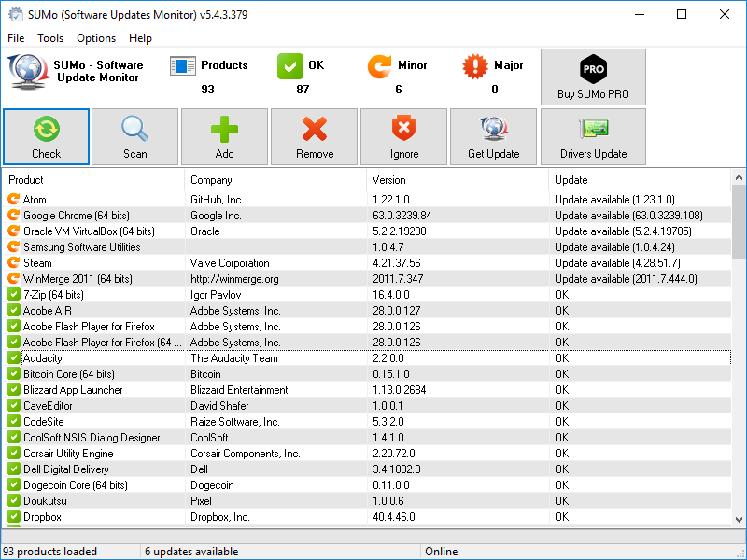The width and height of the screenshot is (747, 560).
Task: Click the Get Update toolbar button
Action: click(x=493, y=137)
